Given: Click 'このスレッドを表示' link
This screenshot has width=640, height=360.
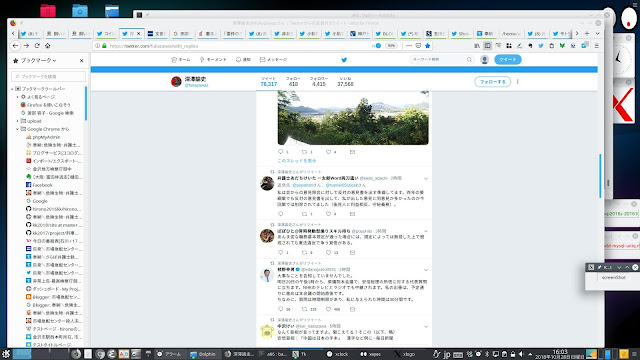Looking at the screenshot, I should pos(297,161).
